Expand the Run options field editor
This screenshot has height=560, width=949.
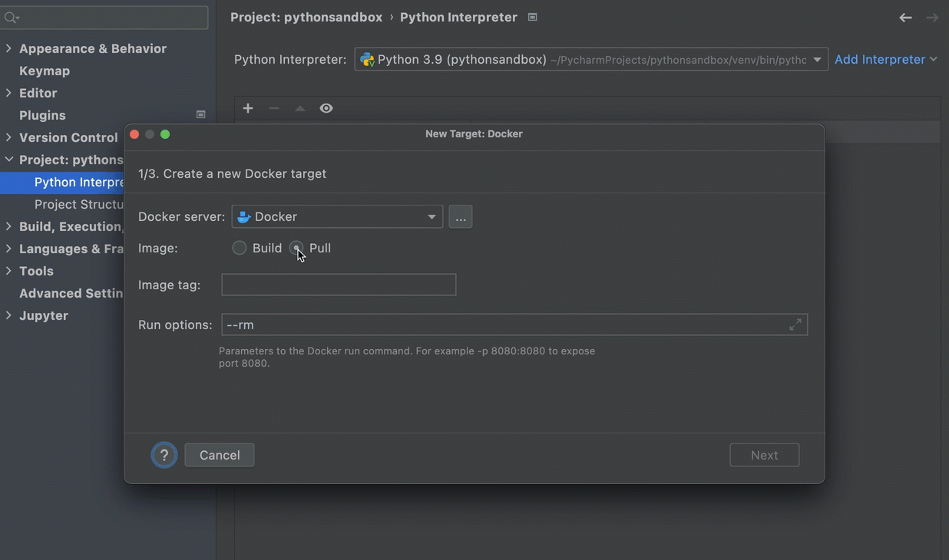coord(795,324)
